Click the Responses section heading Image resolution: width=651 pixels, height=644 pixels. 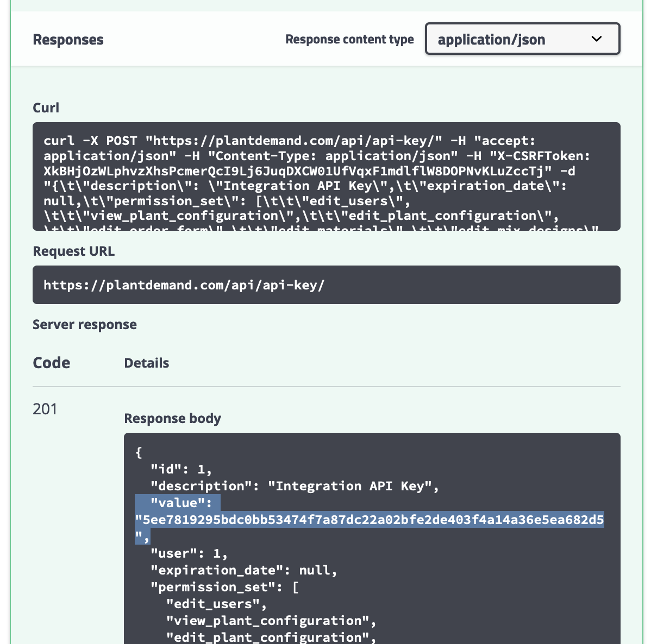pyautogui.click(x=68, y=39)
